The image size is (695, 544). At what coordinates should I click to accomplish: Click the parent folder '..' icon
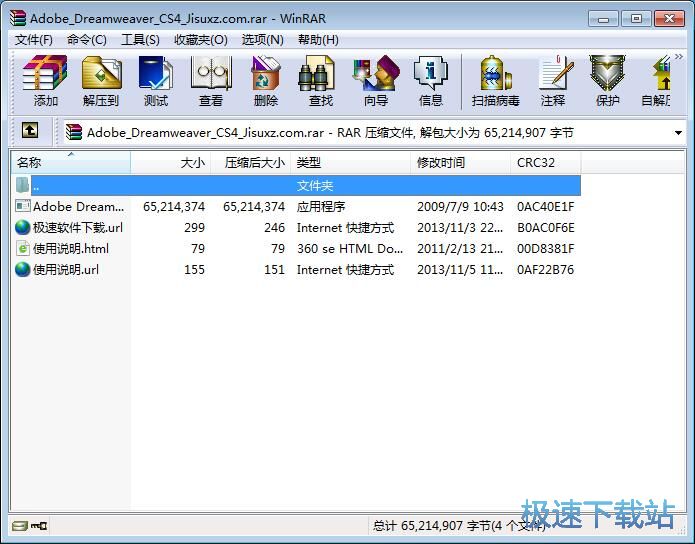click(22, 185)
